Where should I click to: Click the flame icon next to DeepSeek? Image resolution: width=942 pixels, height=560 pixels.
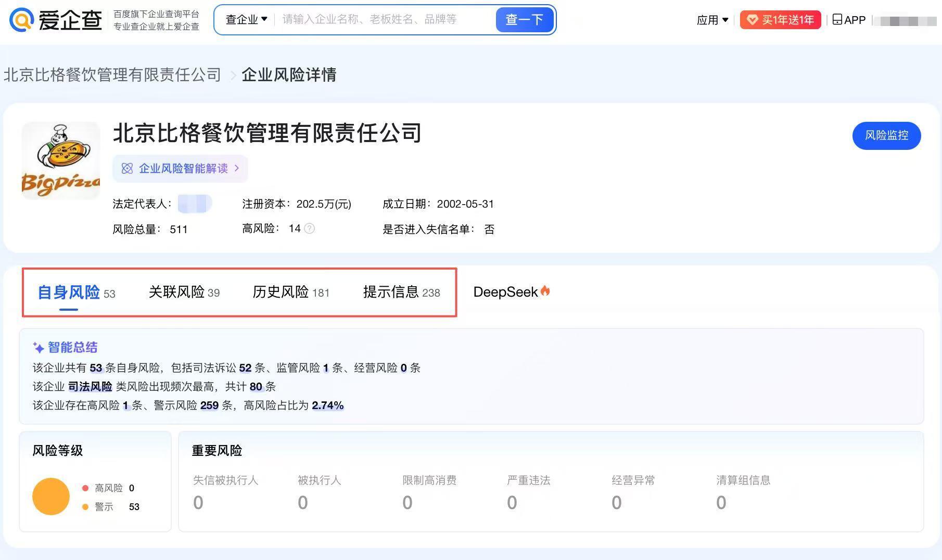[545, 290]
